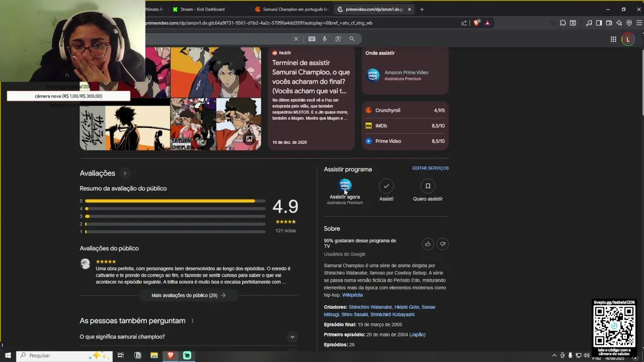Image resolution: width=644 pixels, height=362 pixels.
Task: Open the Mugen character image thumbnail
Action: pyautogui.click(x=216, y=72)
